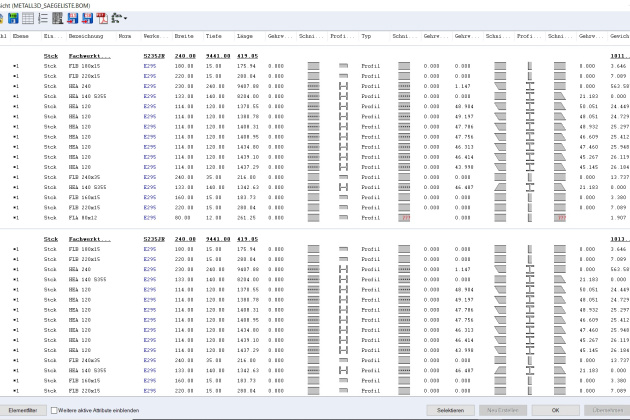Confirm with the OK button
The image size is (630, 420).
tap(556, 410)
